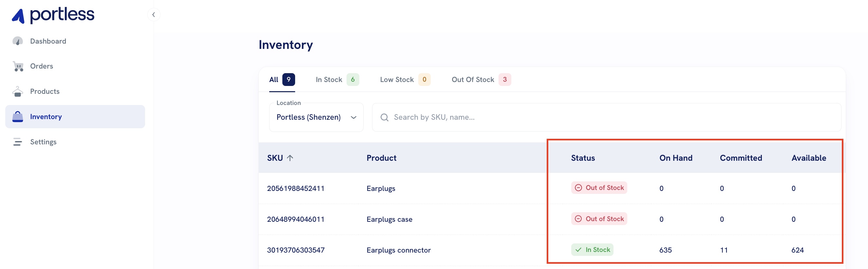Image resolution: width=868 pixels, height=269 pixels.
Task: Click the Status column header
Action: (x=583, y=158)
